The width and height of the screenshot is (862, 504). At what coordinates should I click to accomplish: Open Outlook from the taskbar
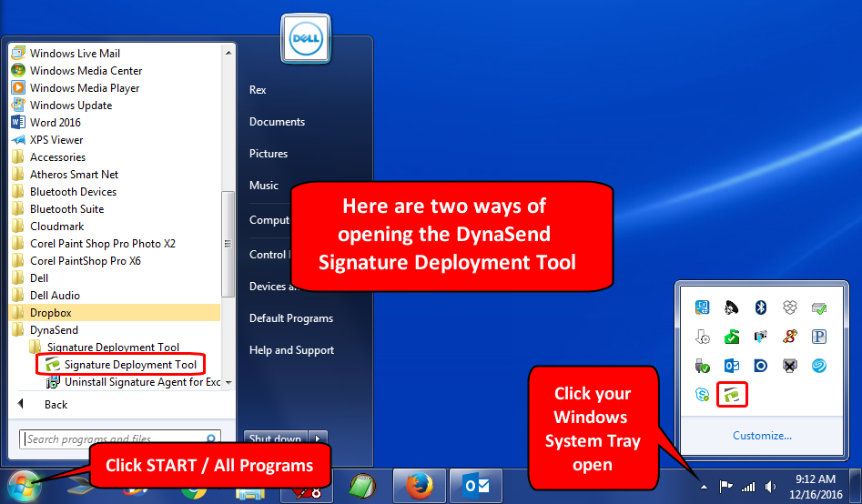[x=476, y=486]
